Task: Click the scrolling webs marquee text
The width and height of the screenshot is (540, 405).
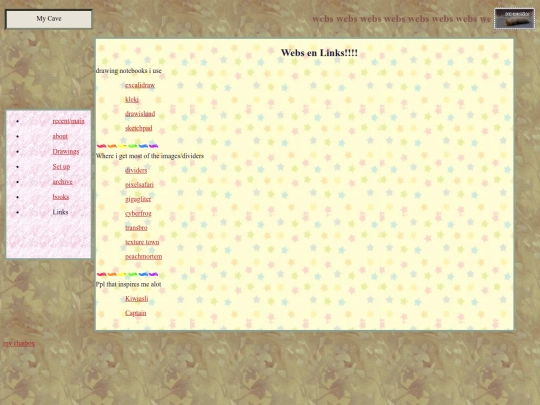Action: [x=402, y=19]
